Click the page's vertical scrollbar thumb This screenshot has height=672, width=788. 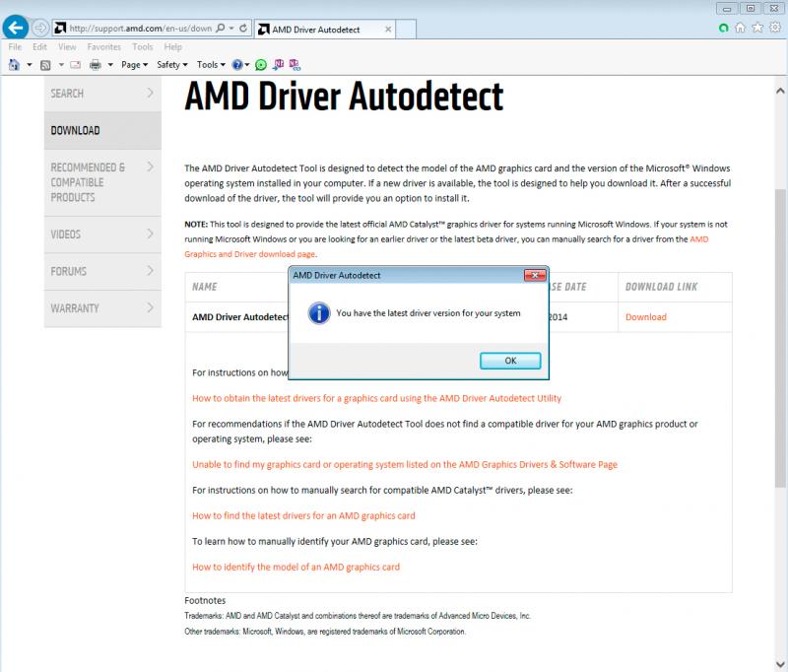pos(779,338)
